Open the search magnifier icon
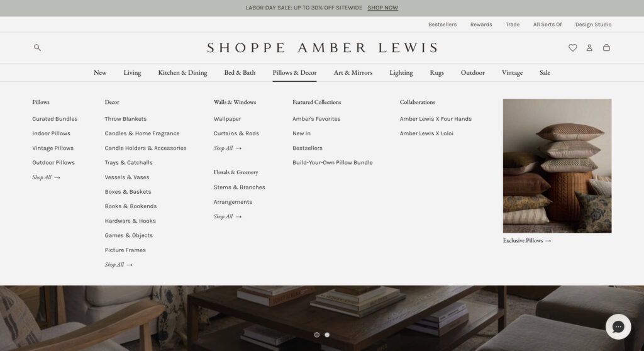Screen dimensions: 644x351 [x=37, y=48]
